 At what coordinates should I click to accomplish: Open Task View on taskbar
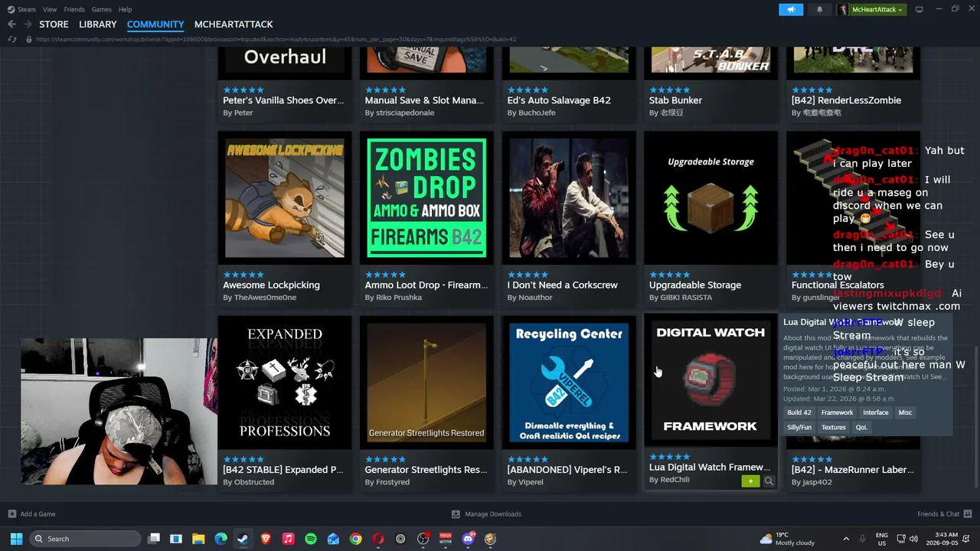154,539
